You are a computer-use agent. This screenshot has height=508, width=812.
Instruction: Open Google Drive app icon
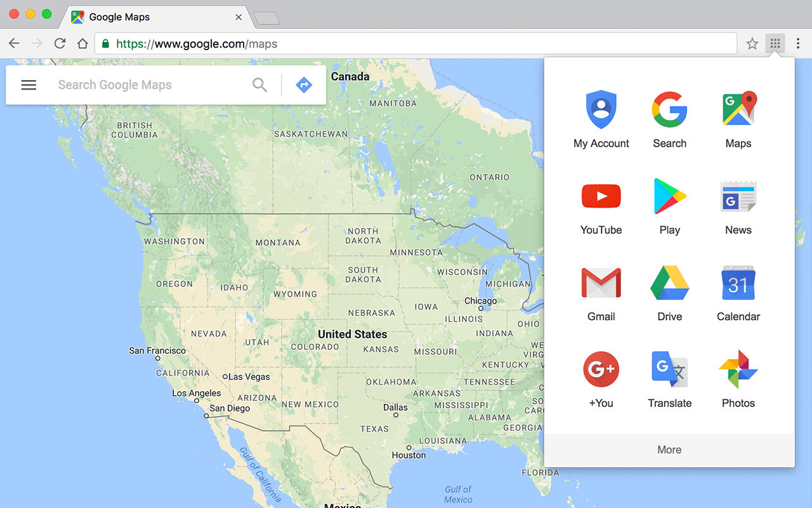(670, 283)
